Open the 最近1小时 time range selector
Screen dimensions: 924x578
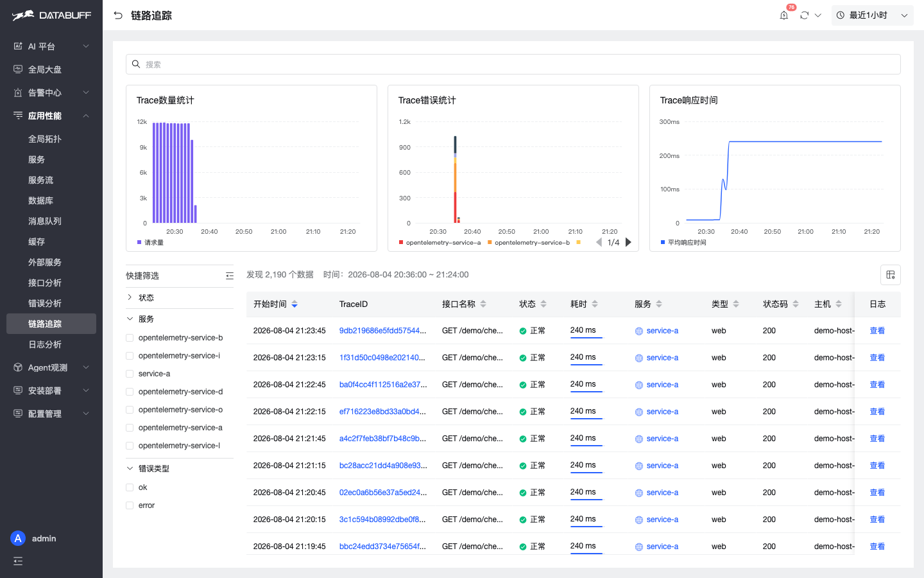[873, 15]
